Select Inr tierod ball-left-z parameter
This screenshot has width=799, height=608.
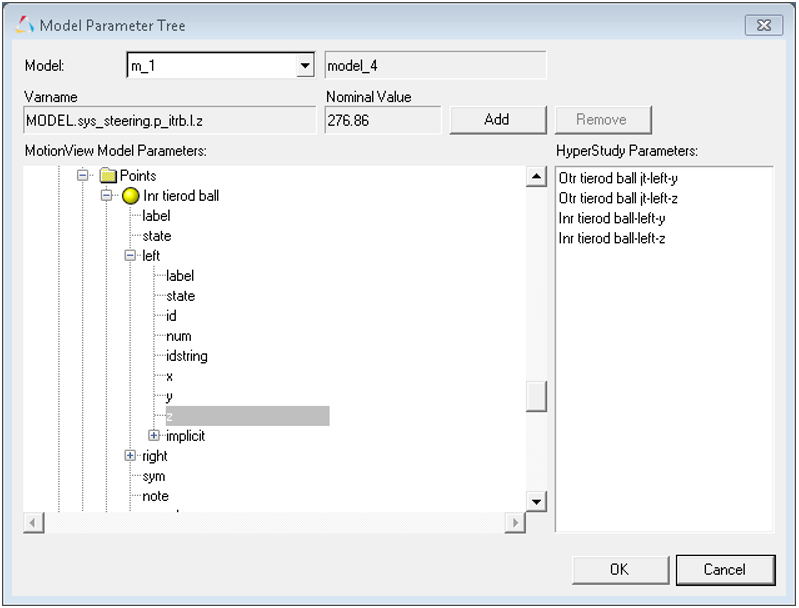(612, 239)
